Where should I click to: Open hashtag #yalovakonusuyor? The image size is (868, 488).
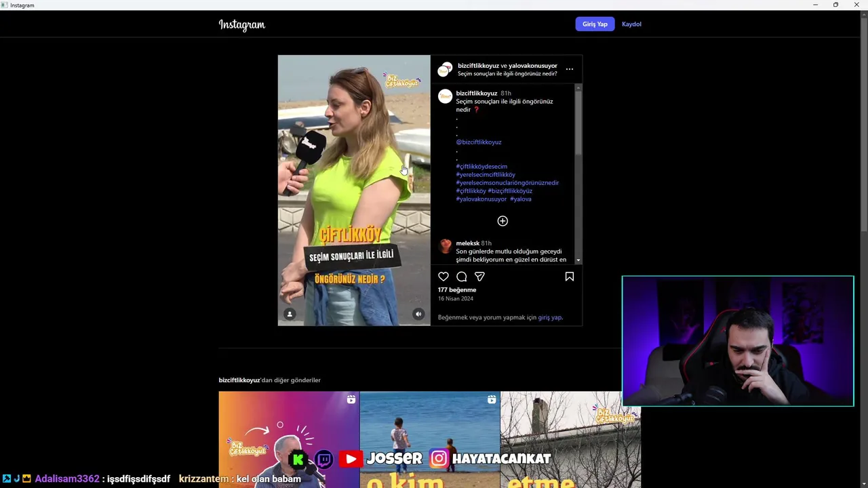click(x=481, y=199)
